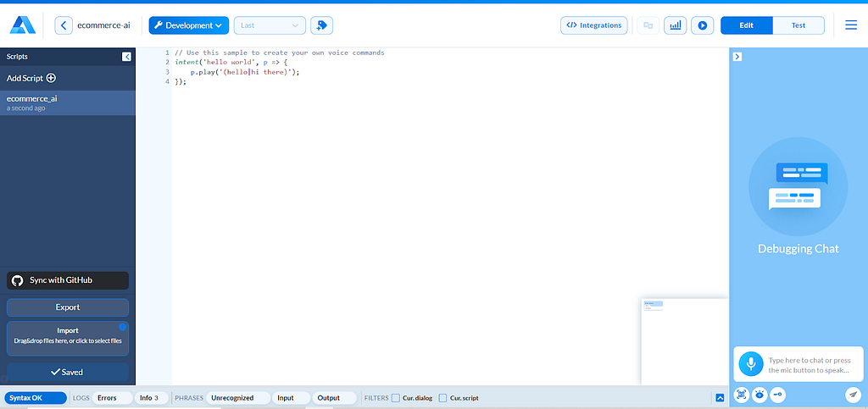This screenshot has width=868, height=409.
Task: Click the eye visual state icon
Action: (x=759, y=395)
